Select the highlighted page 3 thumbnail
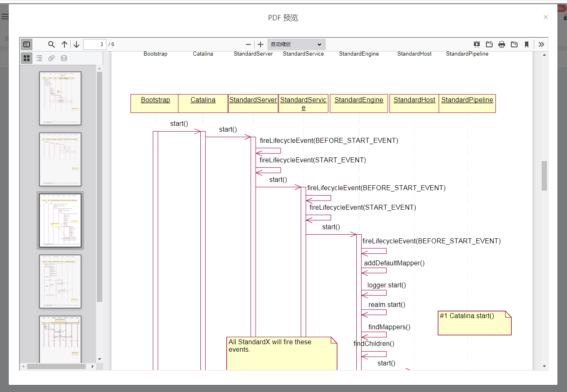Screen dimensions: 567x392 (x=60, y=220)
